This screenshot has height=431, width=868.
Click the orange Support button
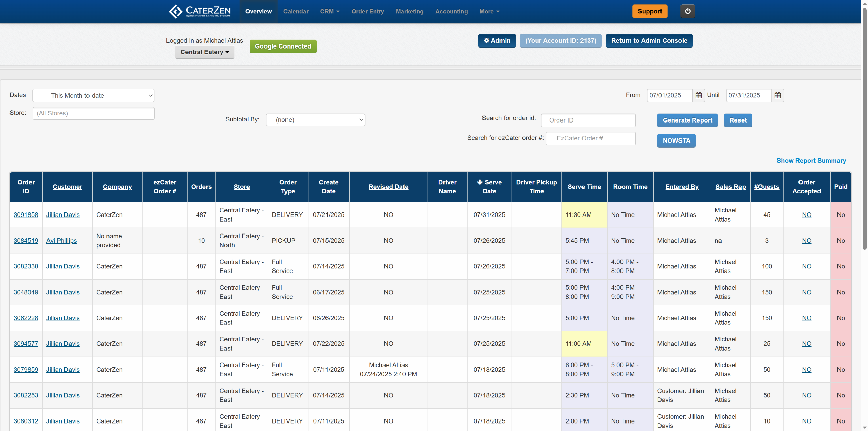[x=650, y=11]
